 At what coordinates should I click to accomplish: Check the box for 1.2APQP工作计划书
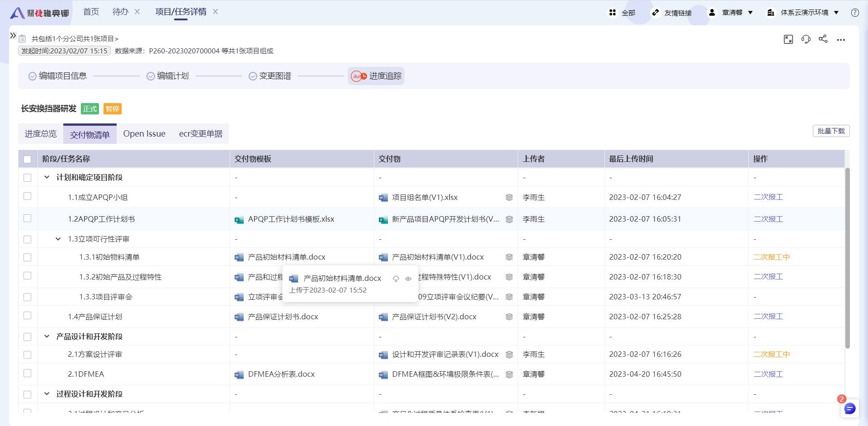tap(28, 218)
